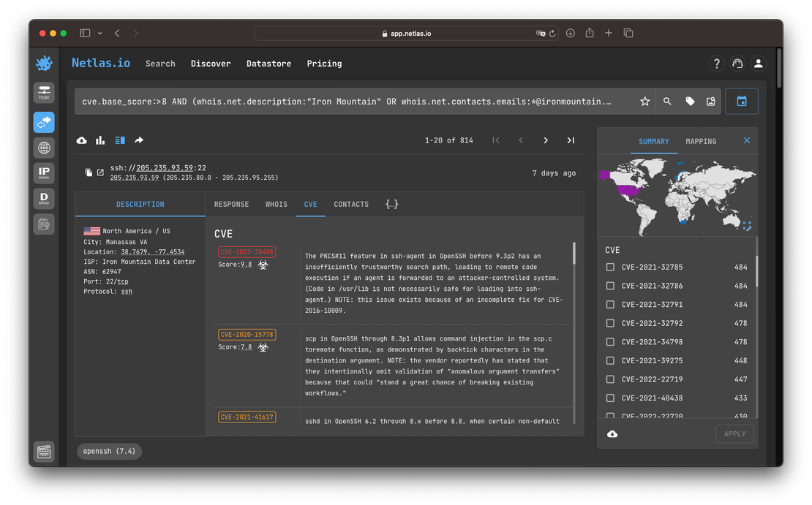Open help via the question mark icon

coord(716,64)
